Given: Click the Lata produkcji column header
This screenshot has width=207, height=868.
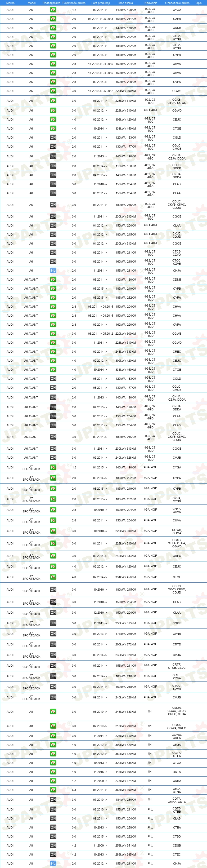Looking at the screenshot, I should pyautogui.click(x=101, y=3).
